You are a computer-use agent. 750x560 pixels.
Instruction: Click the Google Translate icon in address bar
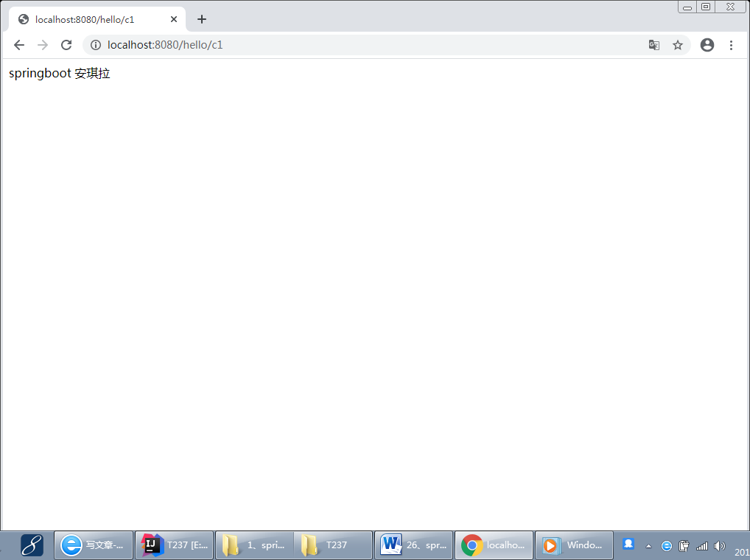point(654,45)
